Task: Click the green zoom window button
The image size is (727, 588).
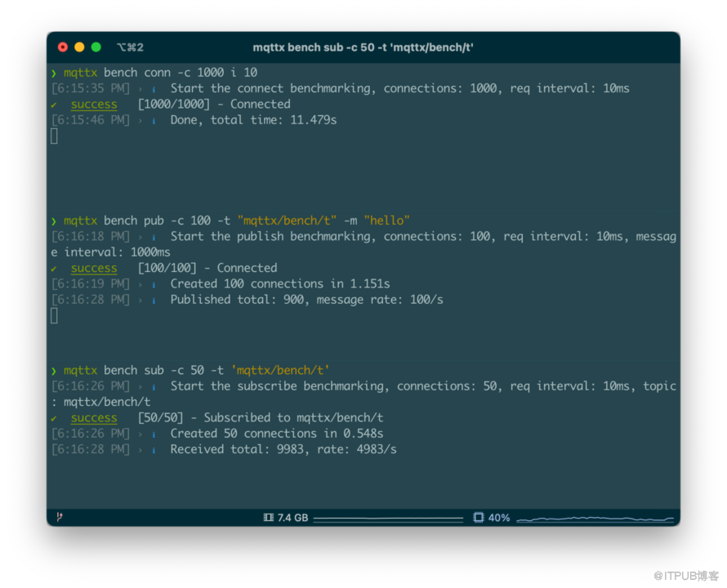Action: click(x=96, y=47)
